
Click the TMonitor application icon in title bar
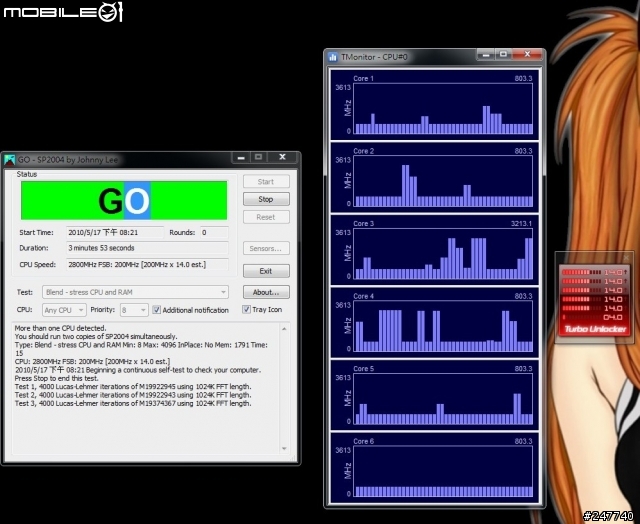pos(333,57)
